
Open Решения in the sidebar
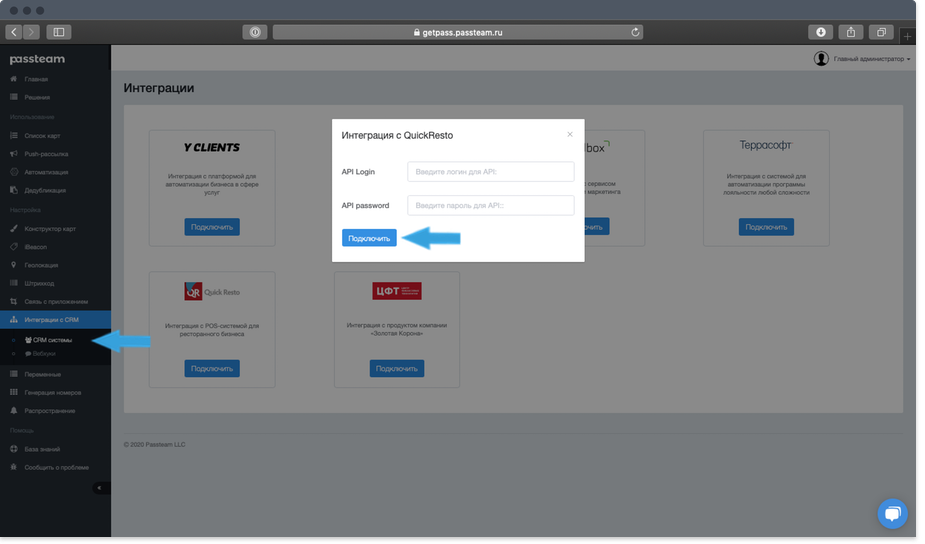[37, 97]
